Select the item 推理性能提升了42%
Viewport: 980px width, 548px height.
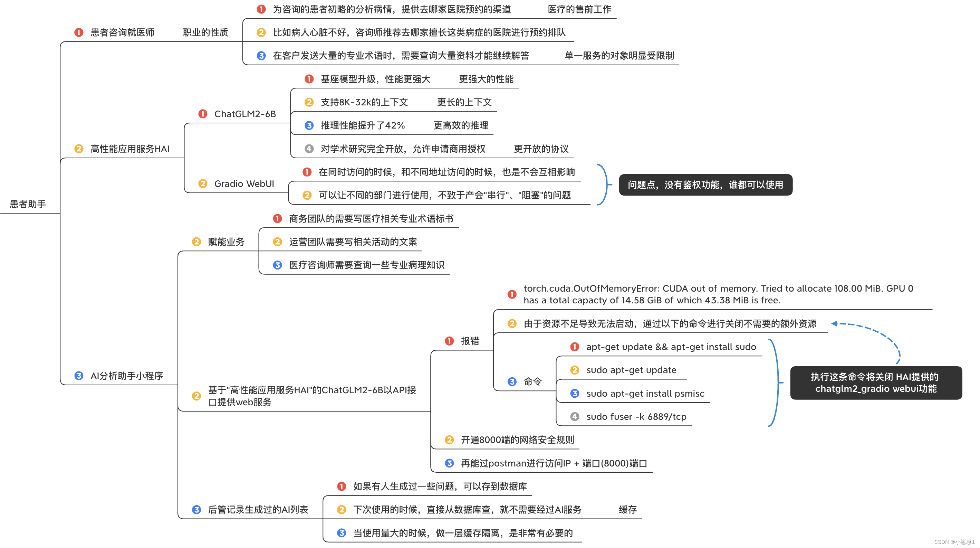[363, 125]
